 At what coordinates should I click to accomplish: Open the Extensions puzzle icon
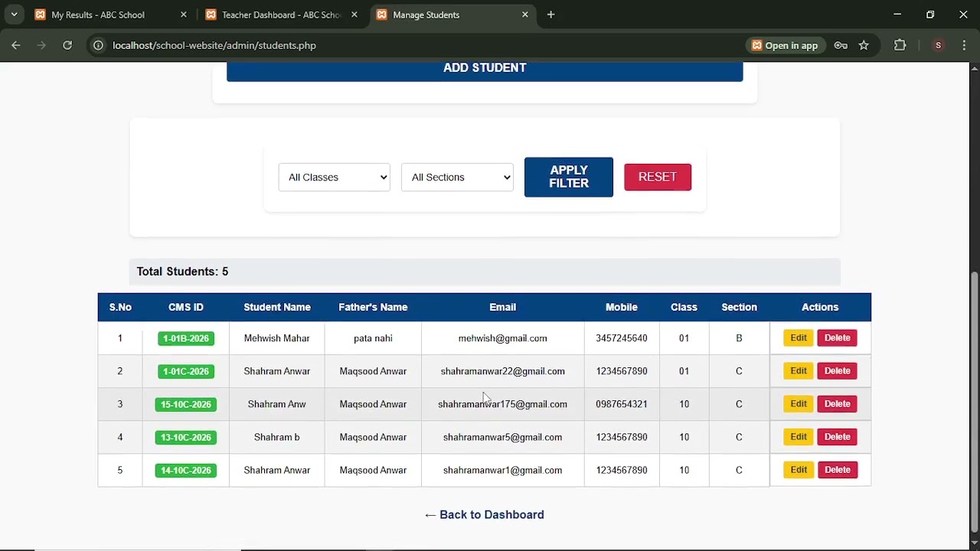click(900, 45)
